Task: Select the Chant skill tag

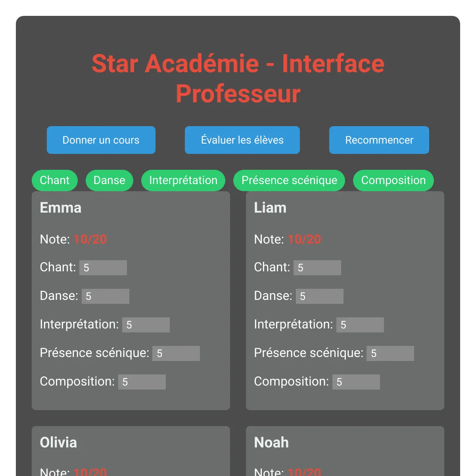Action: click(55, 180)
